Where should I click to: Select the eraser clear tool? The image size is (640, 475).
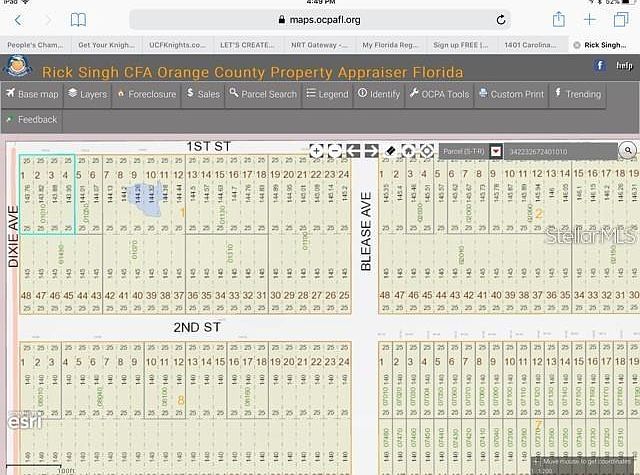(390, 151)
